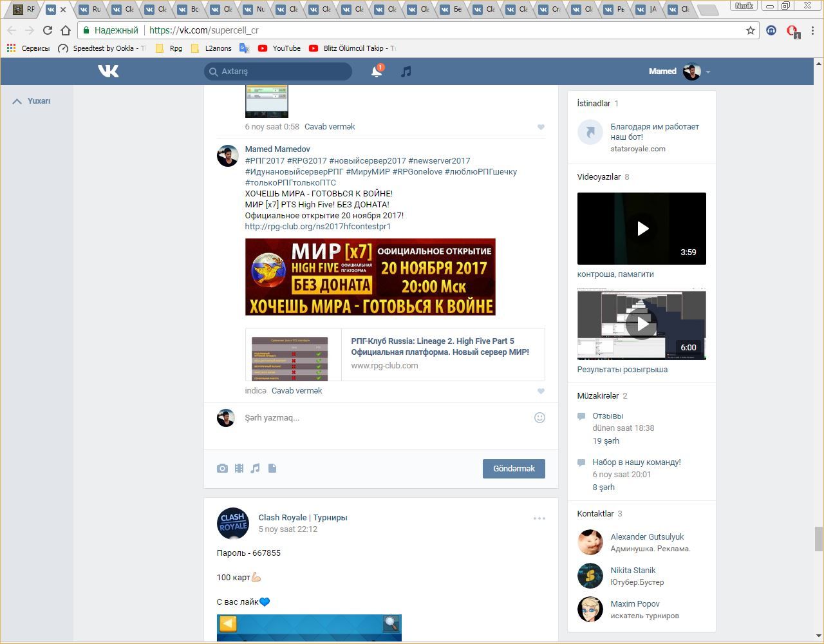Image resolution: width=824 pixels, height=644 pixels.
Task: Attach a document with file icon
Action: point(272,468)
